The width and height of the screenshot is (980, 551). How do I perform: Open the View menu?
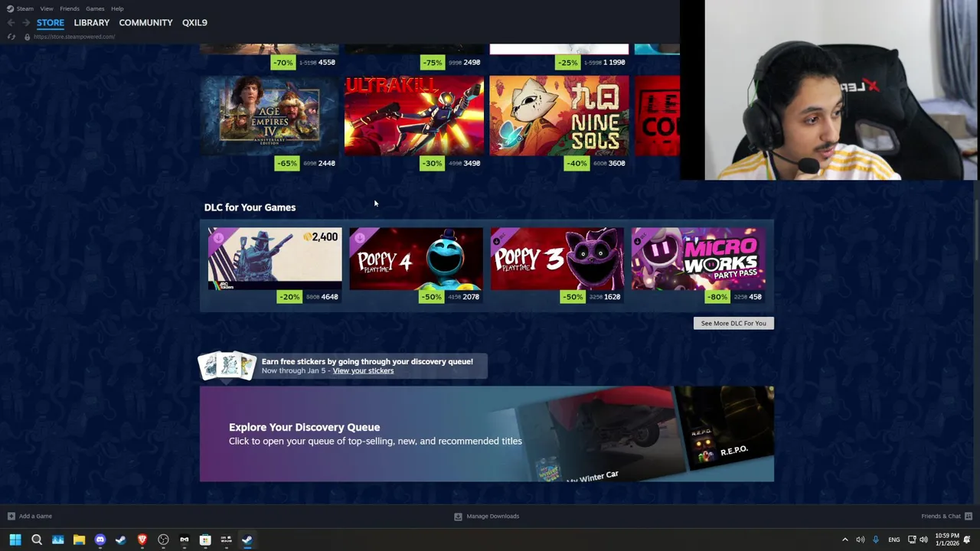click(x=47, y=8)
